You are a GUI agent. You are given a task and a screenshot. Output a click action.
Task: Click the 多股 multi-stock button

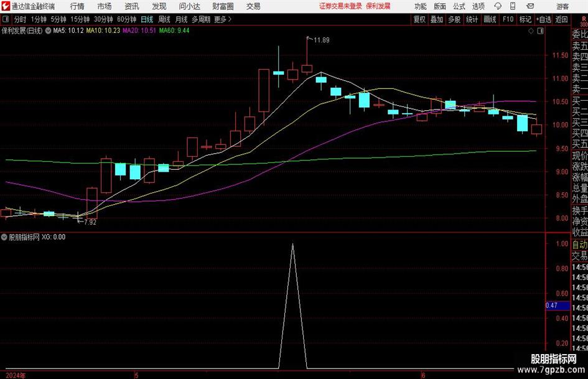click(454, 19)
